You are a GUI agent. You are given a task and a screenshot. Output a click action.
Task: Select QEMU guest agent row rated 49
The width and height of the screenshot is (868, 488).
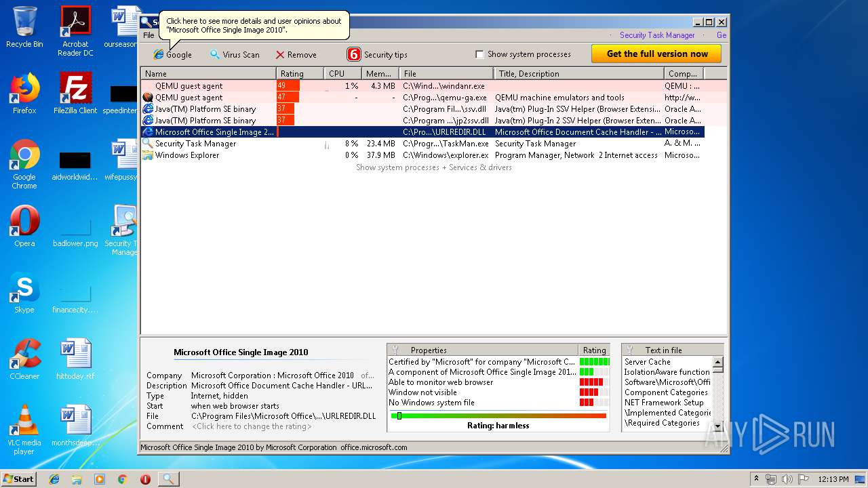click(x=422, y=86)
